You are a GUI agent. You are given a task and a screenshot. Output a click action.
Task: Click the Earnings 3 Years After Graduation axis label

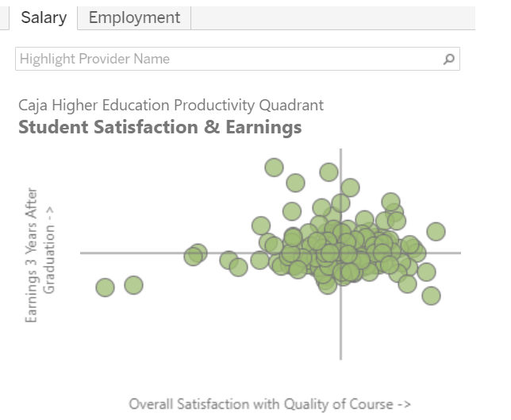point(40,255)
